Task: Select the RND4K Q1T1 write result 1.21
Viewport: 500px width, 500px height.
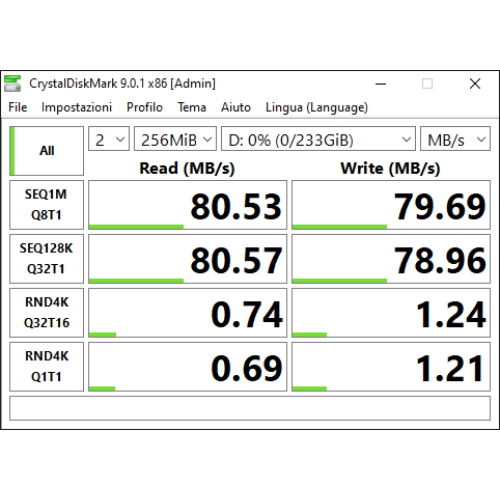Action: tap(391, 367)
